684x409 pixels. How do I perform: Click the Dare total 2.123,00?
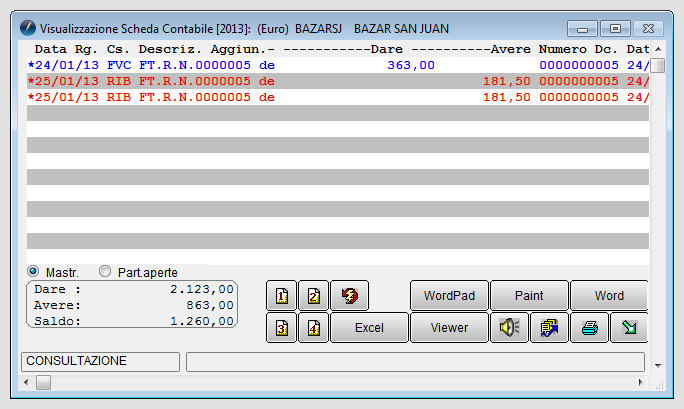[x=202, y=289]
